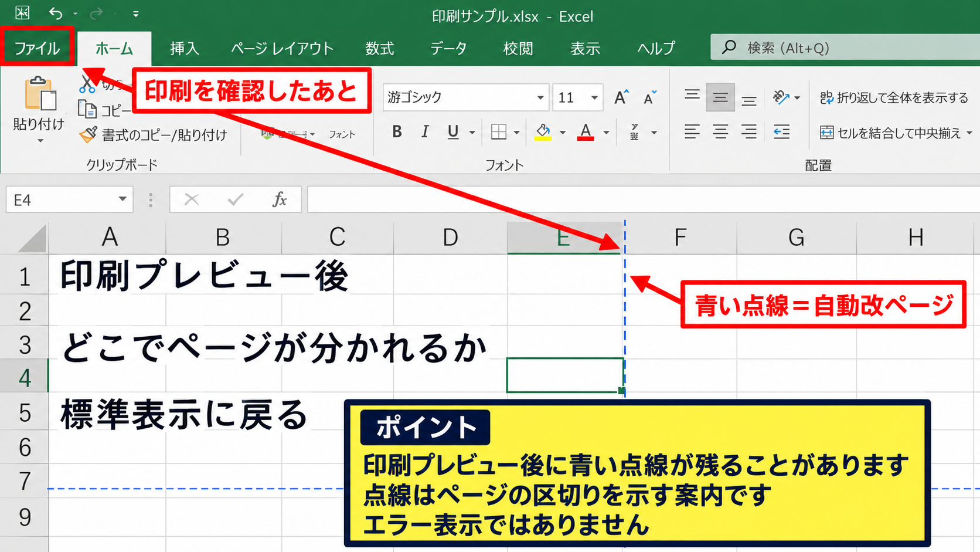Decrease font size with small A

(x=650, y=97)
